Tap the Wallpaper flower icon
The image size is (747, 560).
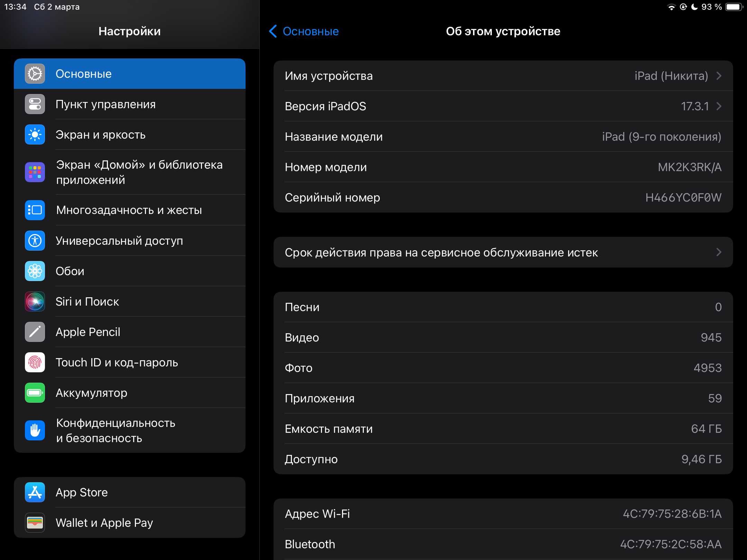tap(35, 271)
